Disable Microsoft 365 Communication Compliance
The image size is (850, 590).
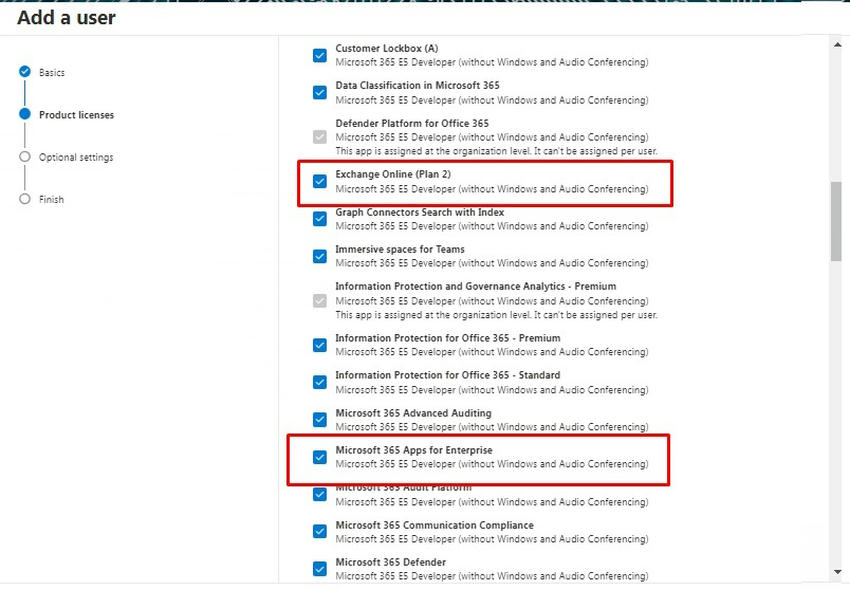[319, 531]
